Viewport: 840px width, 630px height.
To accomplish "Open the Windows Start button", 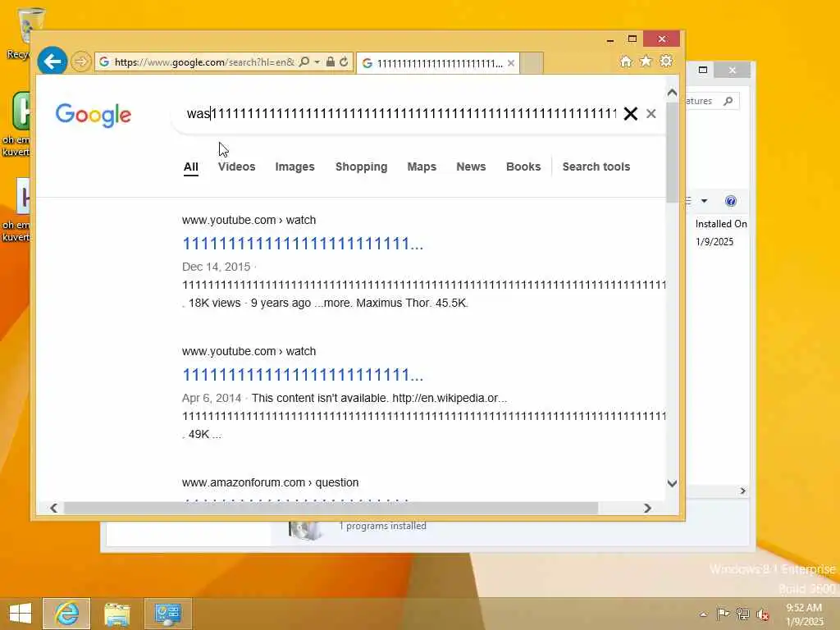I will click(x=21, y=614).
